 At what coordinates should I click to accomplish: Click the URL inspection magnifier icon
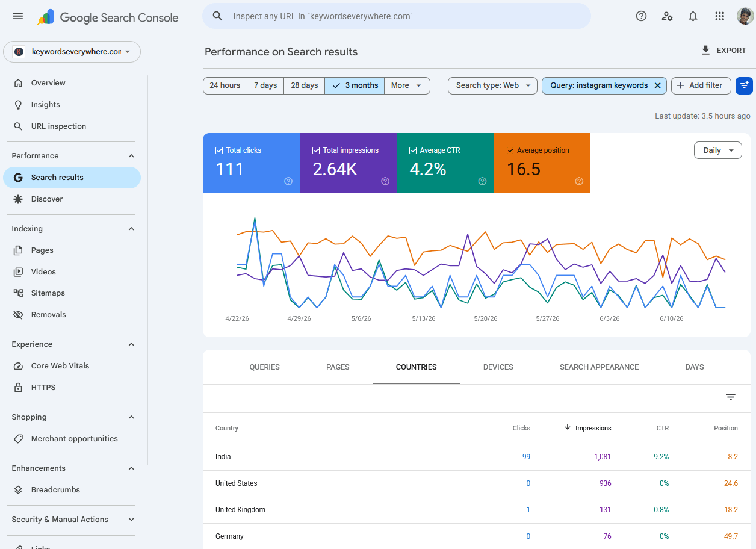18,126
